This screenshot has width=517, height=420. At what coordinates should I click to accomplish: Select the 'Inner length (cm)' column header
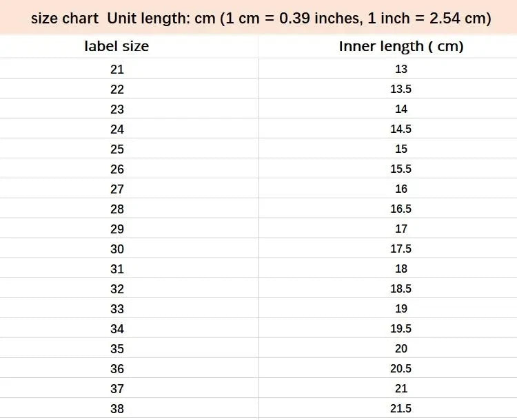[x=401, y=47]
